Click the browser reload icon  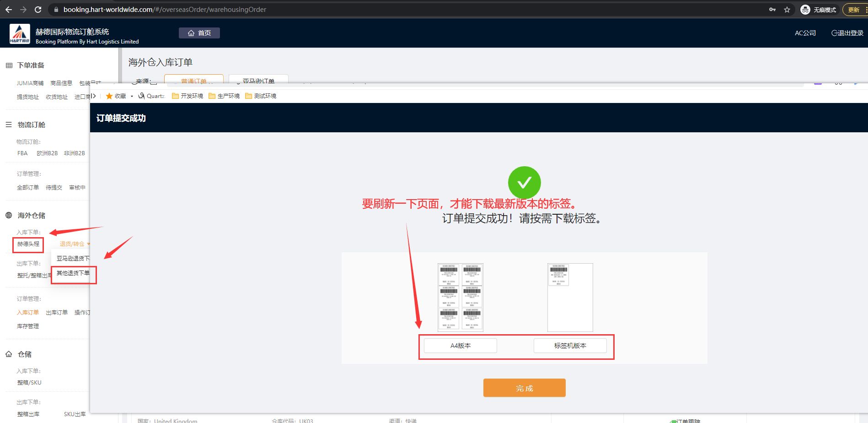point(38,10)
